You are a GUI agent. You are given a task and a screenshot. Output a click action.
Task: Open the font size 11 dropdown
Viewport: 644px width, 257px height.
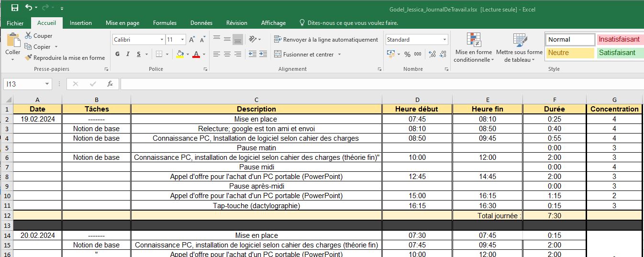(x=183, y=40)
